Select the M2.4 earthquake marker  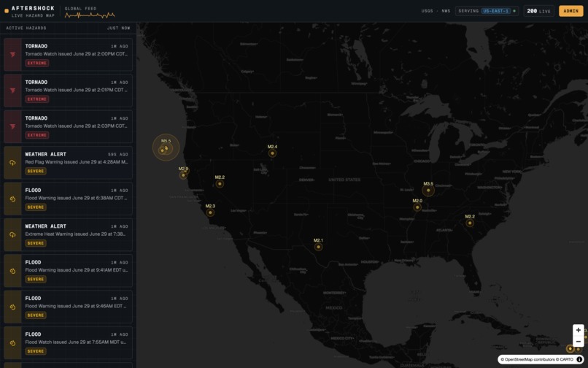(x=273, y=153)
